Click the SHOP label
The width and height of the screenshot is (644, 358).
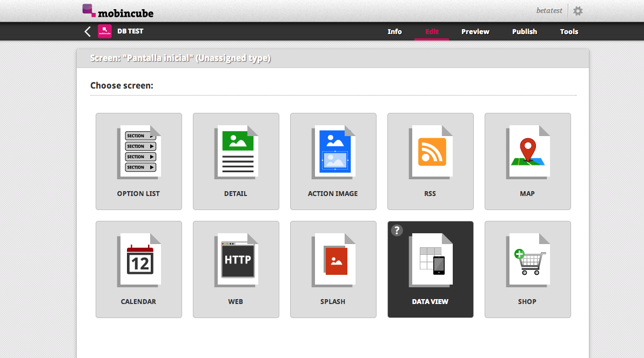click(x=527, y=302)
